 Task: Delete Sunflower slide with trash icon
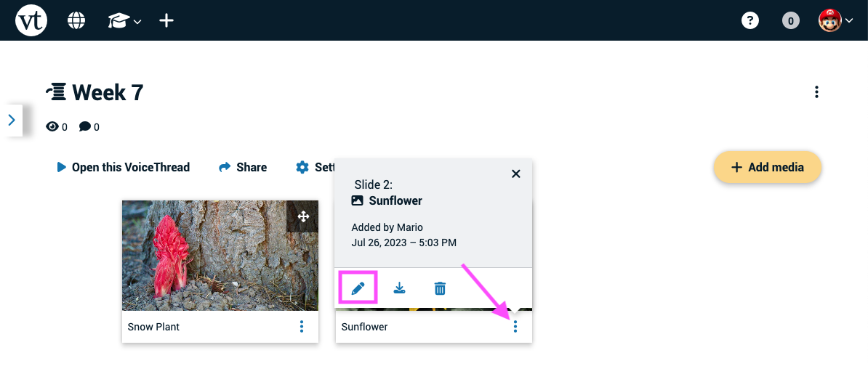click(x=440, y=288)
